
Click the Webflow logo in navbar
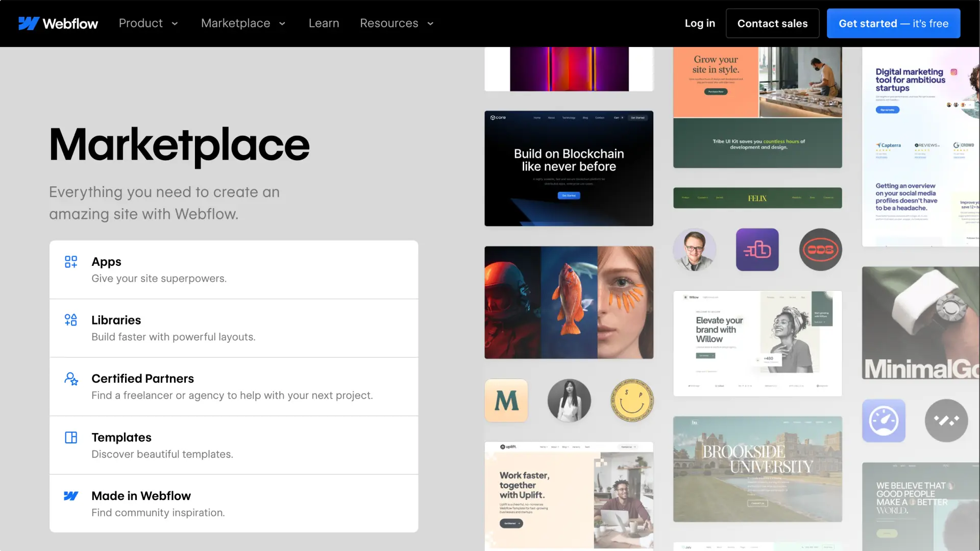coord(58,23)
